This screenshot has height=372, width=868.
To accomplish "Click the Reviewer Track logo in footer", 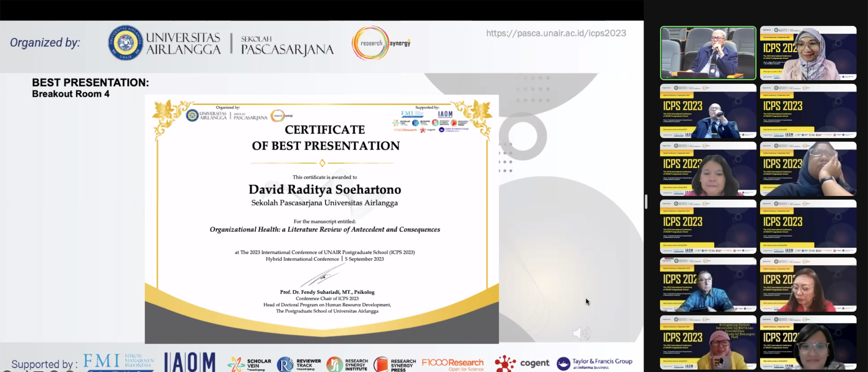I will (299, 364).
